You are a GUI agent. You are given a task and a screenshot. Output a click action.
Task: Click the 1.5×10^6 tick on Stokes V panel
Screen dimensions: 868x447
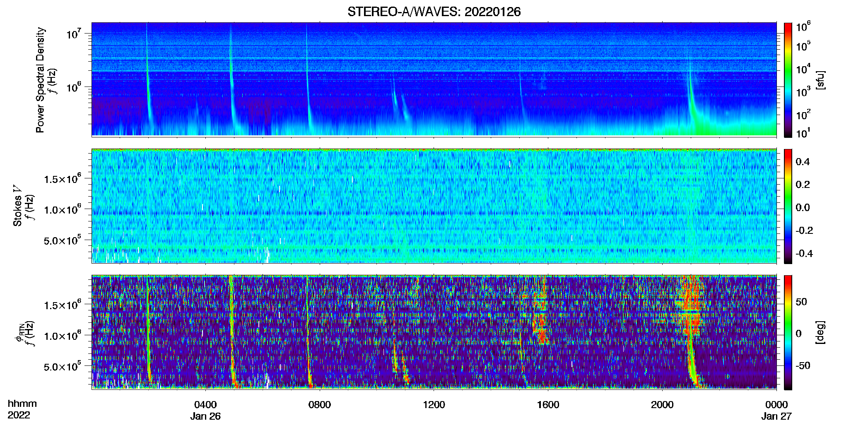click(63, 179)
